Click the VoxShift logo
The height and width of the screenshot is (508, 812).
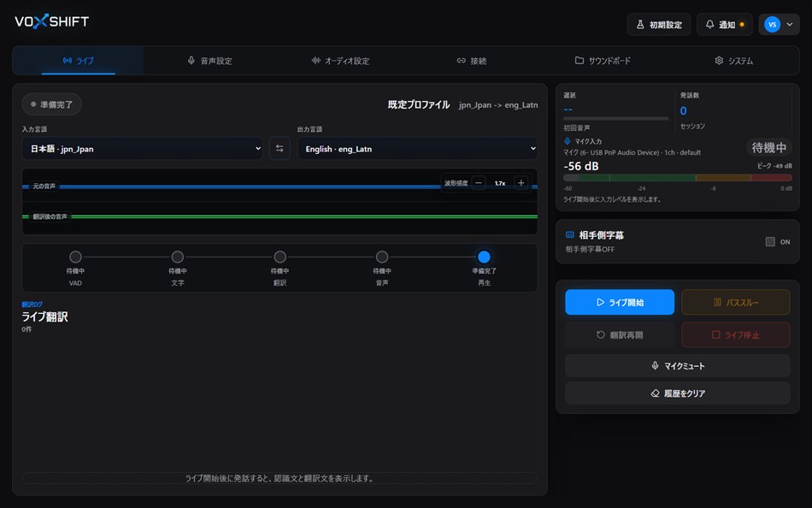(x=52, y=21)
